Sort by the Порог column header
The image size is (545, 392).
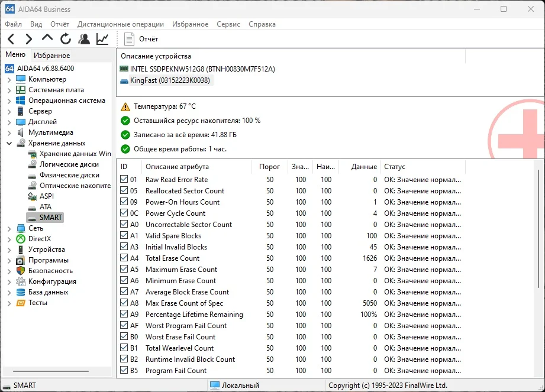point(269,167)
